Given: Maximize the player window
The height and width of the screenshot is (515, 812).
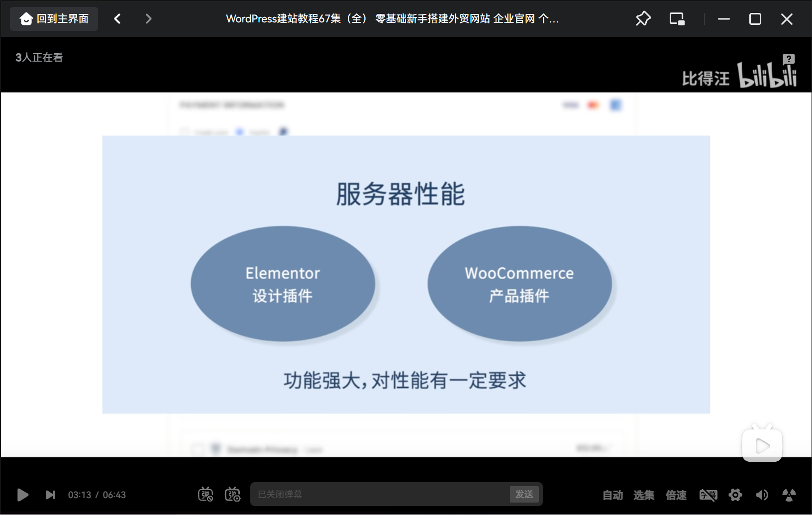Looking at the screenshot, I should coord(755,19).
